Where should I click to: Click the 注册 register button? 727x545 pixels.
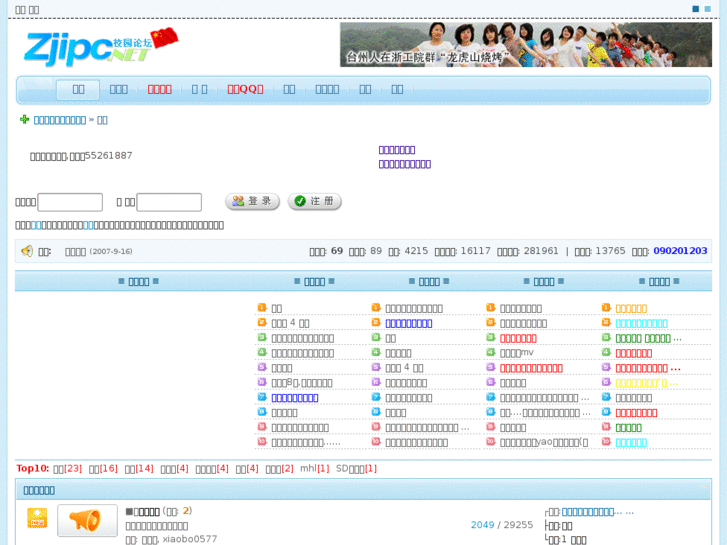click(x=314, y=201)
